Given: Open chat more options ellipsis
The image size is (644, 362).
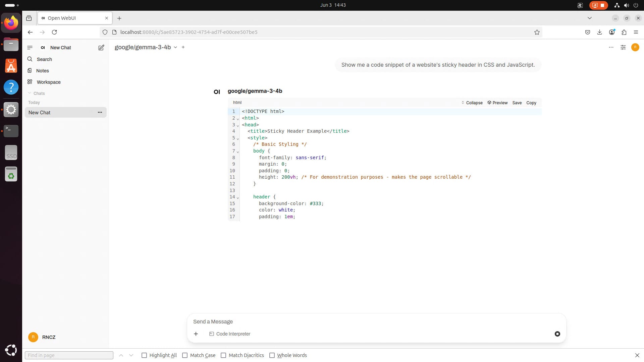Looking at the screenshot, I should (x=611, y=47).
